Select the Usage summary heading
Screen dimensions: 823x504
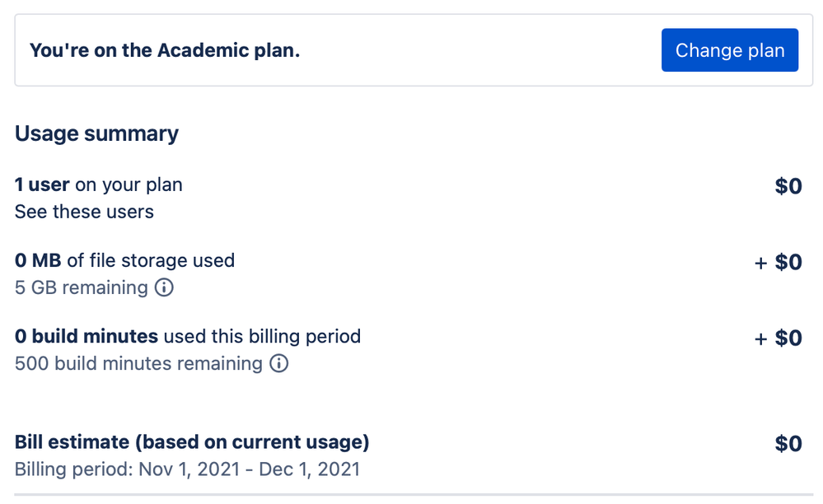pos(96,133)
